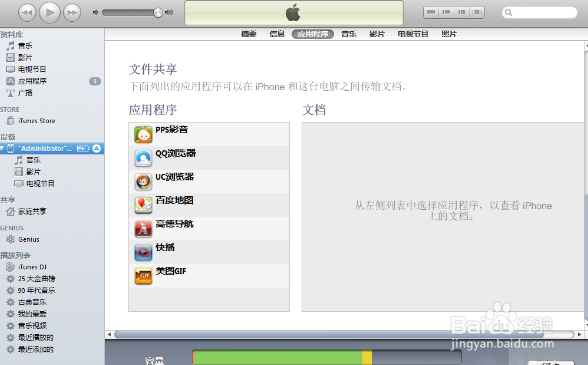The width and height of the screenshot is (588, 365).
Task: Select UC浏览器 app in file sharing
Action: (209, 182)
